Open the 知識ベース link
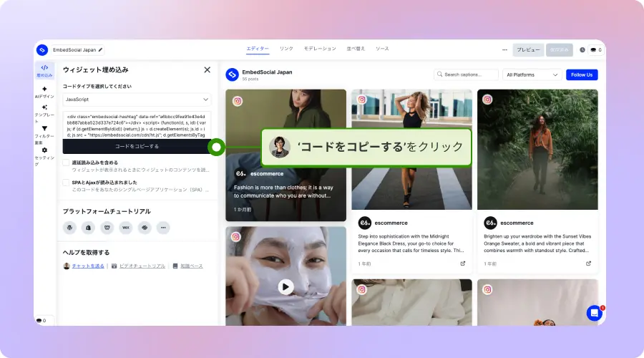 tap(191, 266)
